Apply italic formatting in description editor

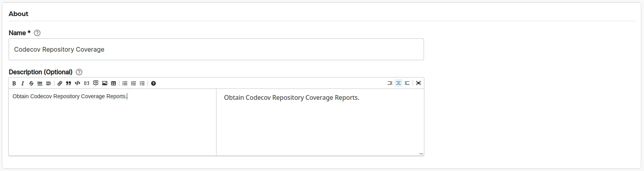coord(23,83)
